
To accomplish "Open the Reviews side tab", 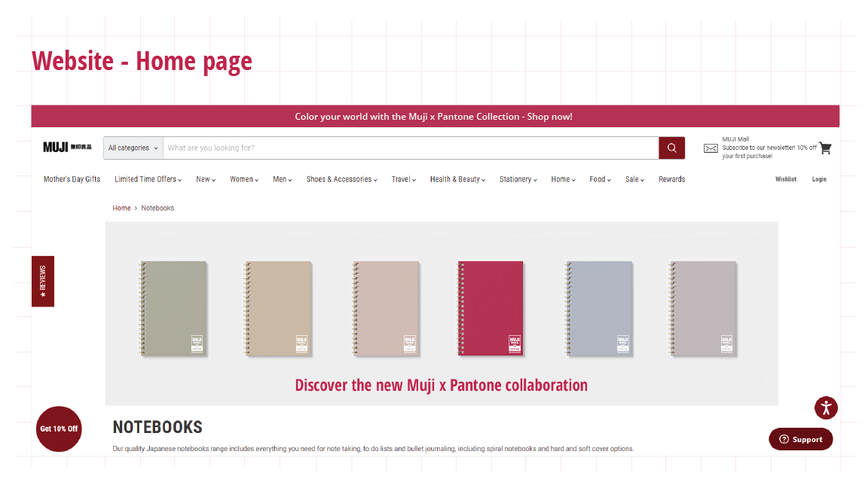I will (x=43, y=281).
